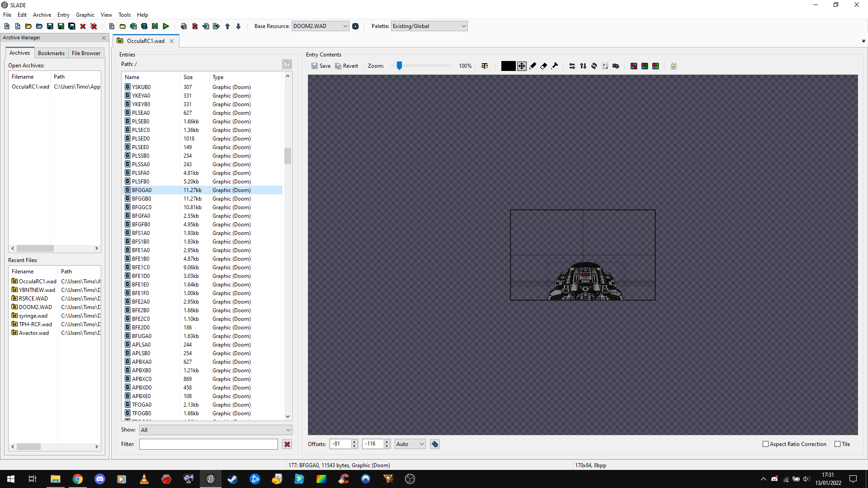Select the pencil draw pixels tool
868x488 pixels.
coord(533,66)
